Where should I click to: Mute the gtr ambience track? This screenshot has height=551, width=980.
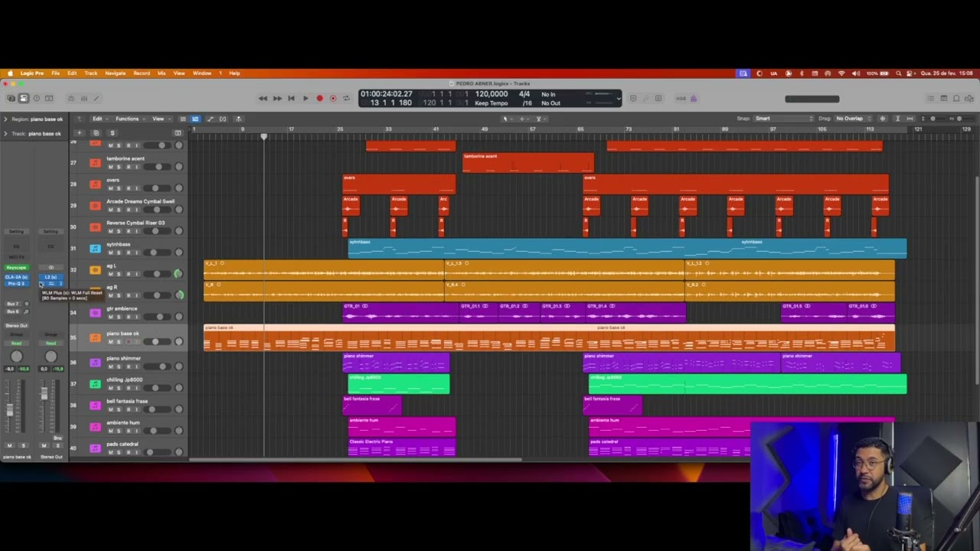[x=110, y=317]
